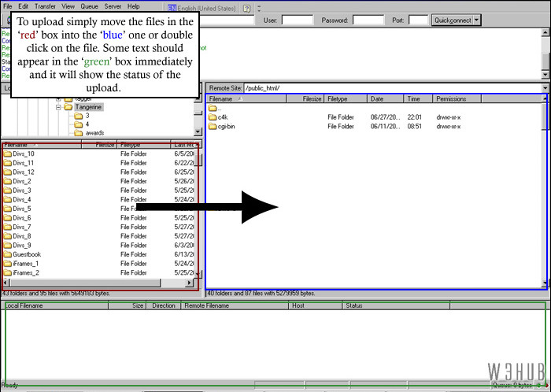Click message log scrollbar up arrow
Screen dimensions: 551x392
pos(545,33)
